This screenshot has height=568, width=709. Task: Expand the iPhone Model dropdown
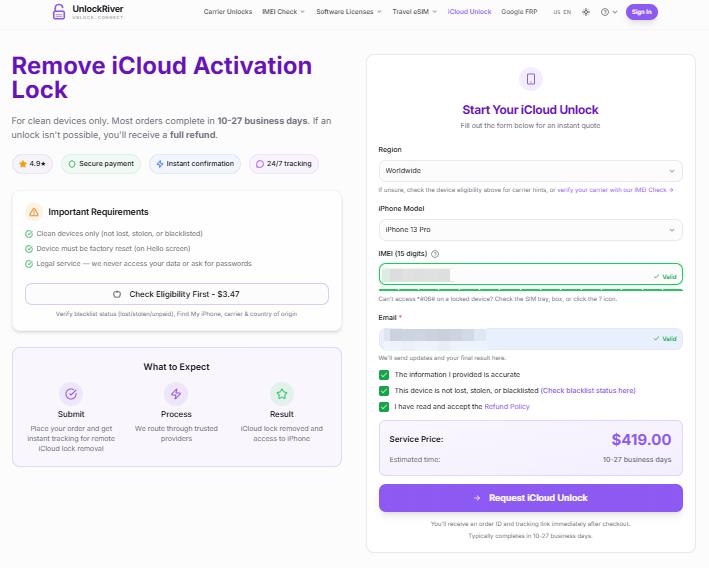tap(530, 230)
